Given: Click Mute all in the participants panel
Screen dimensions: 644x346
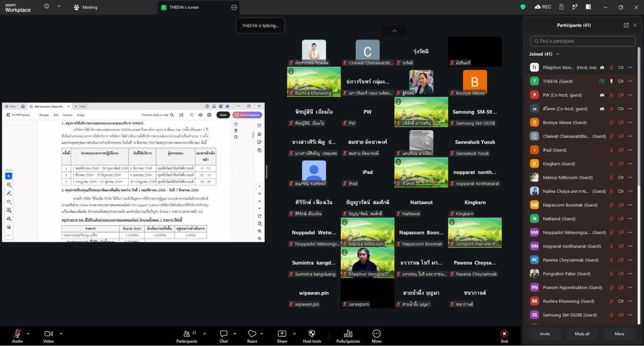Looking at the screenshot, I should click(582, 334).
